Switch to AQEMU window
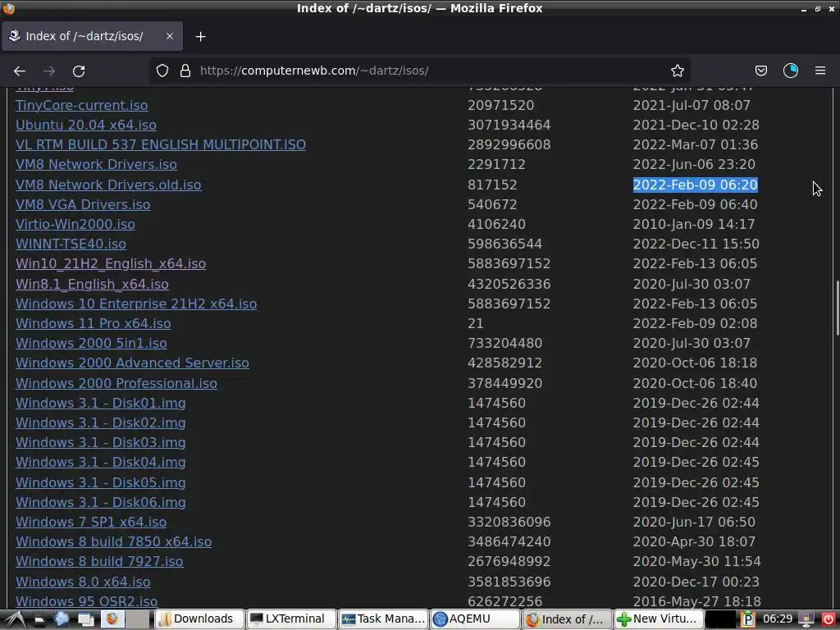The width and height of the screenshot is (840, 630). point(475,619)
